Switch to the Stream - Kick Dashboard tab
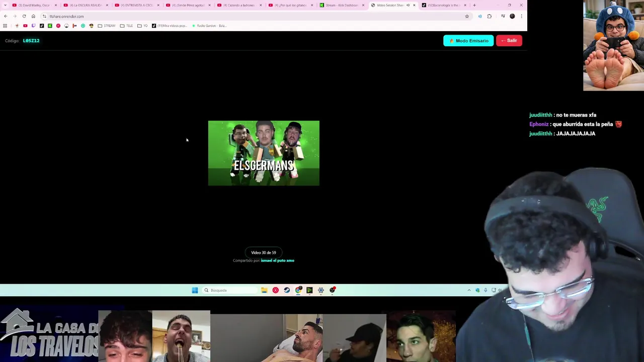Screen dimensions: 644x362 (341, 5)
